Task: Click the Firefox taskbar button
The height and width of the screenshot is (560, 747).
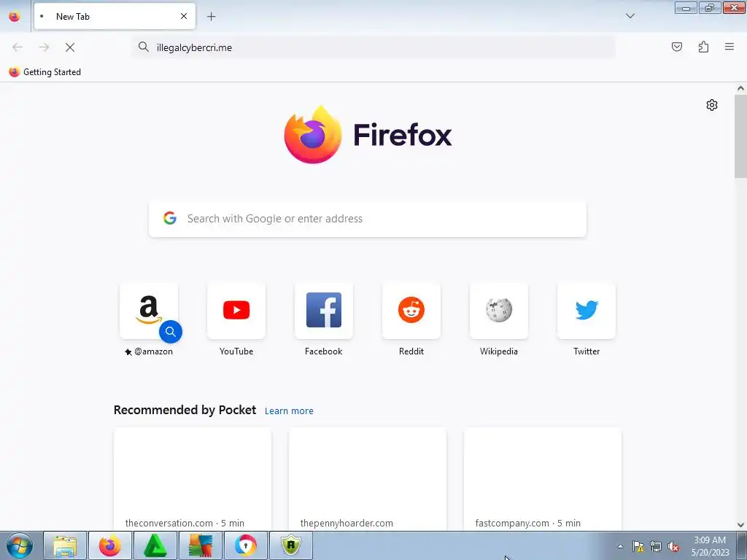Action: click(110, 545)
